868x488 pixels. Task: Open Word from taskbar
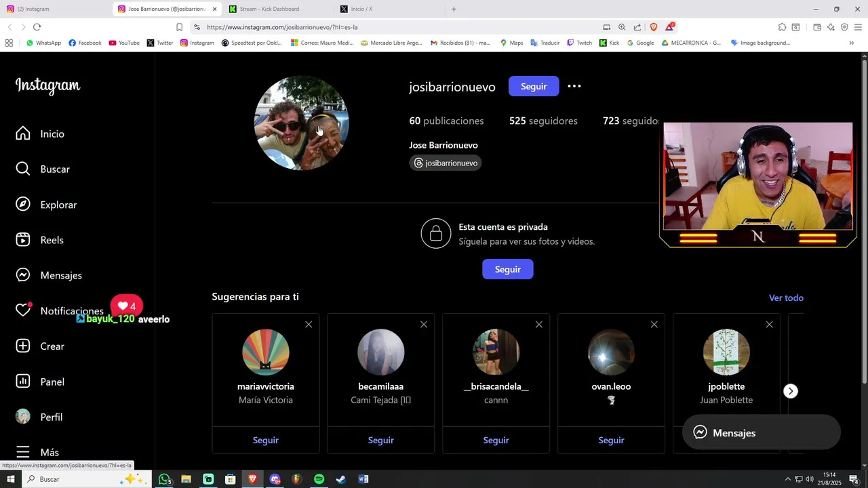point(363,479)
